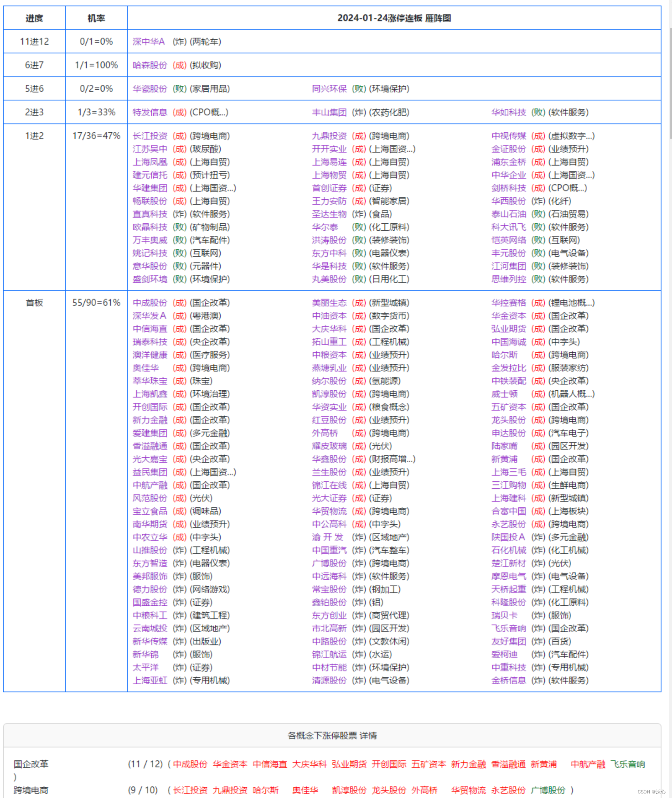Image resolution: width=672 pixels, height=798 pixels.
Task: Click the 各概念下涨停股票 详情 panel header
Action: point(332,736)
